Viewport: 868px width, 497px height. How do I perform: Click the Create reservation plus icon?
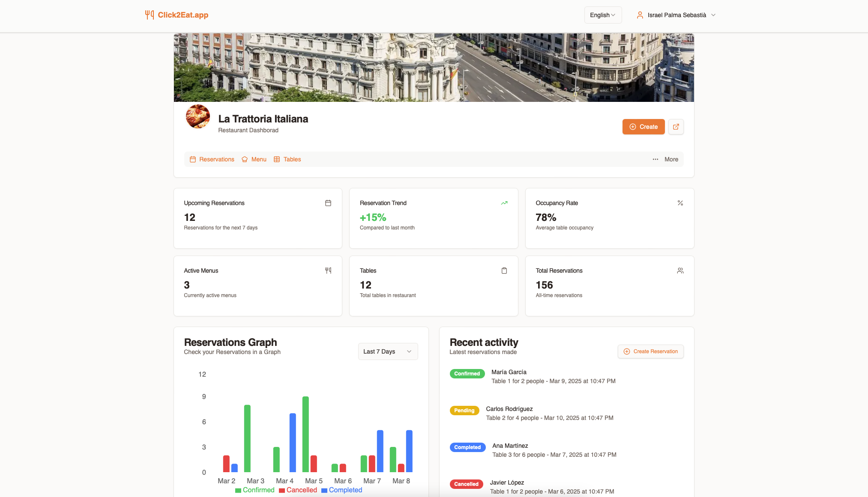627,351
